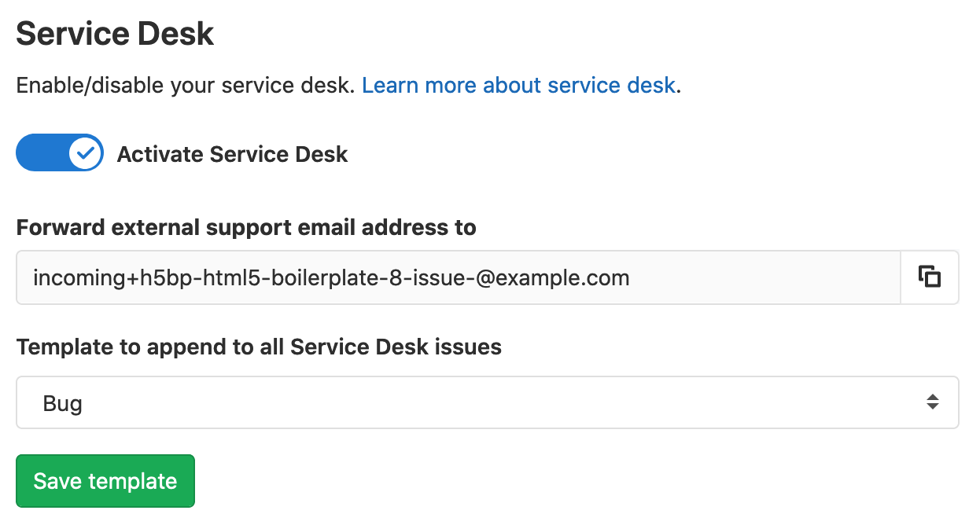Select the Bug text in template combo box
The image size is (980, 525).
click(x=63, y=403)
